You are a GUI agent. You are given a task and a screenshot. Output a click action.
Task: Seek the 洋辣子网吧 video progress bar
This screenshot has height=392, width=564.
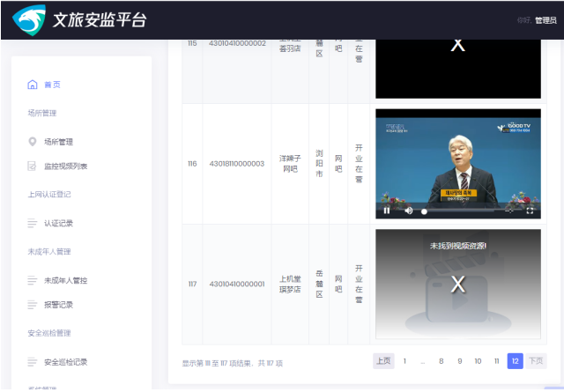pos(457,211)
